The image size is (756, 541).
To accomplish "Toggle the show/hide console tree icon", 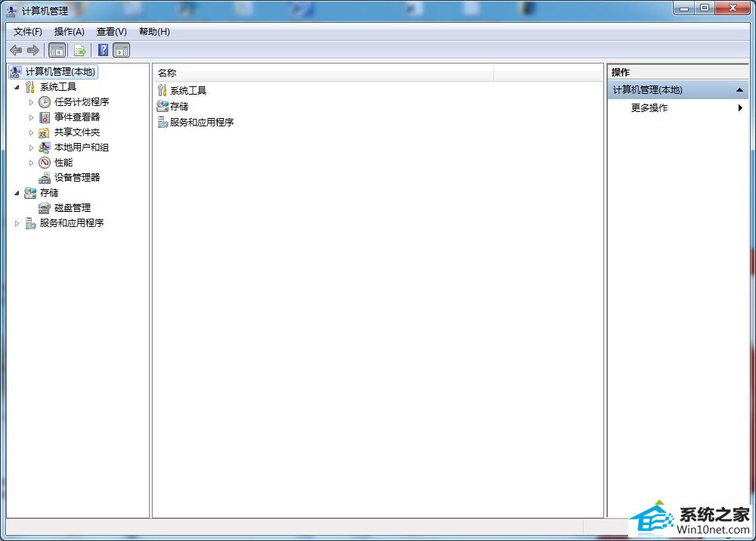I will 57,50.
